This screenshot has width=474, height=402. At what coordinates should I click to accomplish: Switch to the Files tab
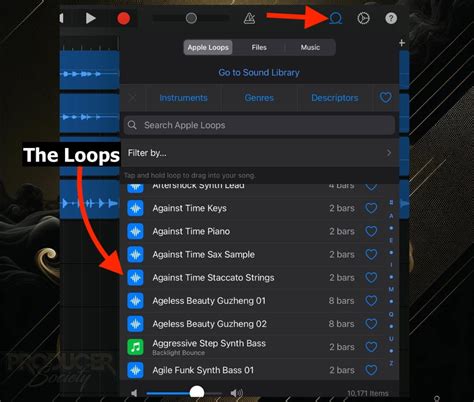[259, 47]
